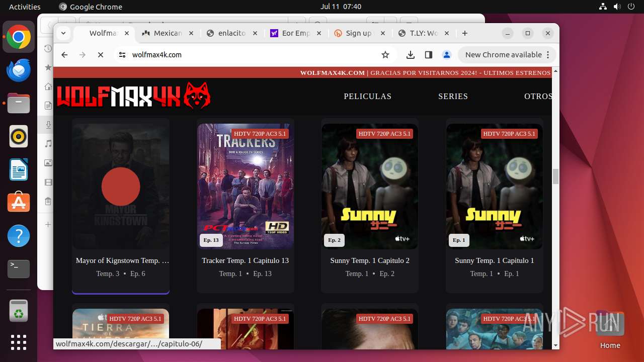
Task: Close the Mexican tab
Action: pos(191,33)
